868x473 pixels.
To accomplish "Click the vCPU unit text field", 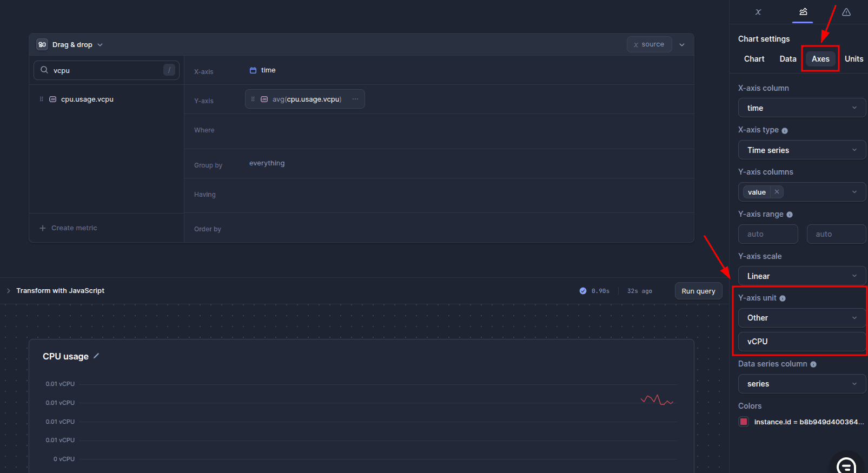I will (x=801, y=342).
